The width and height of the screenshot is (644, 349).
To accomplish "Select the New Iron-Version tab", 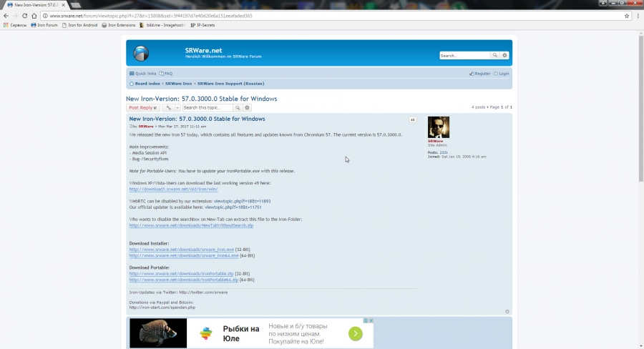I will click(35, 5).
